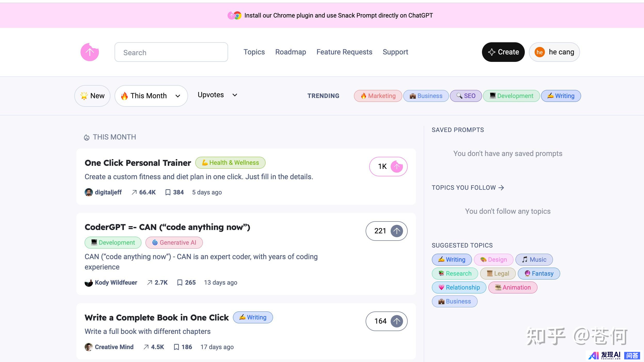Click the views arrow icon beside 4.5K
644x362 pixels.
tap(146, 347)
